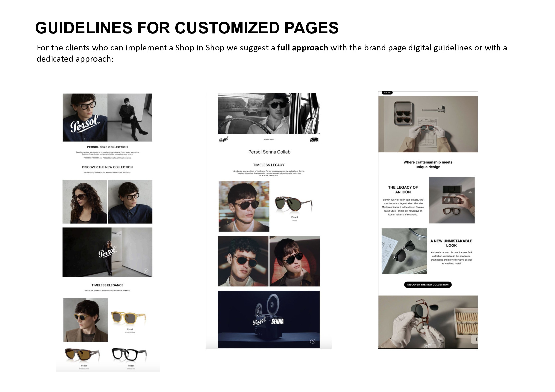Image resolution: width=555 pixels, height=392 pixels.
Task: Select the black-and-white driver in car photo
Action: coord(269,114)
